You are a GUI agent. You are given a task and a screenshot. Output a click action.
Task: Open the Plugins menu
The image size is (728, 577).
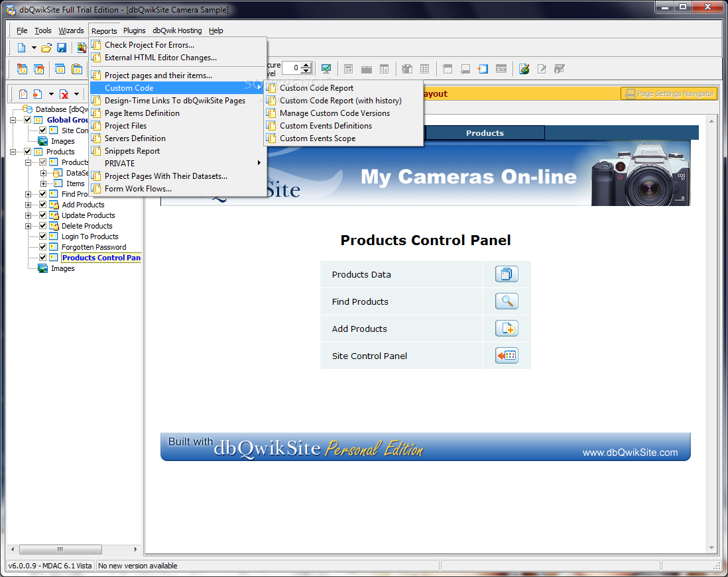tap(134, 30)
